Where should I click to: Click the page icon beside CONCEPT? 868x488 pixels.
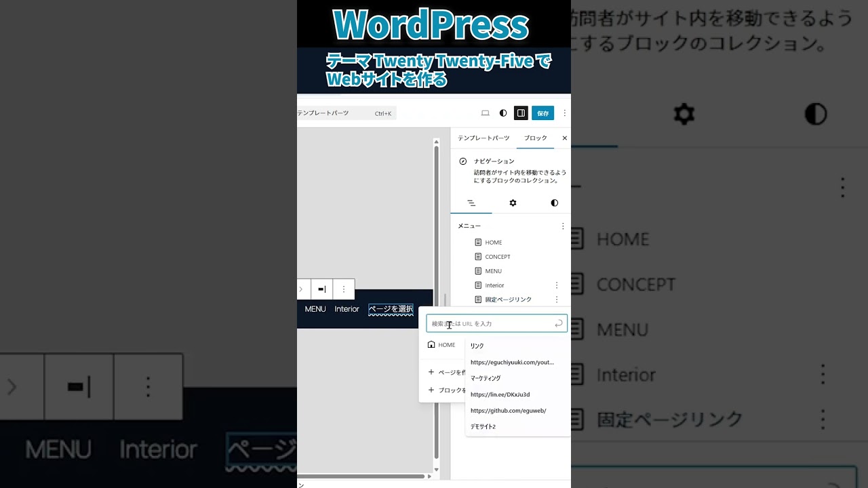pyautogui.click(x=478, y=257)
